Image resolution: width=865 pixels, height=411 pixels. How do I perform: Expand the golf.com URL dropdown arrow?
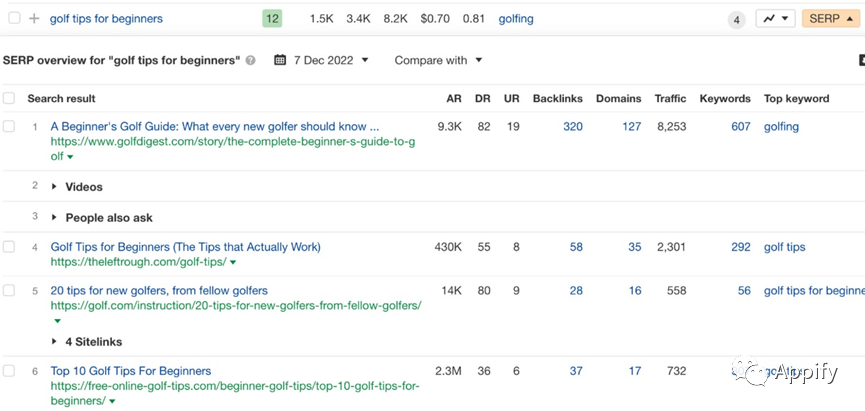[57, 321]
